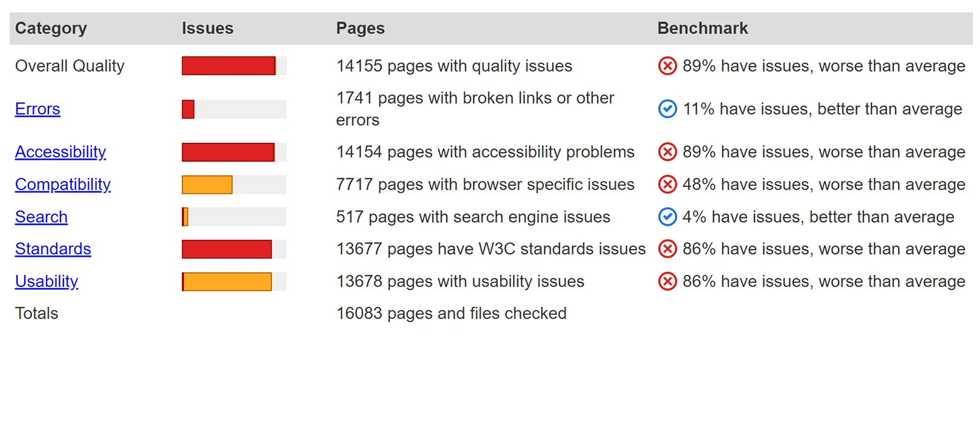The image size is (980, 448).
Task: Click the red X icon in Standards row
Action: tap(667, 249)
